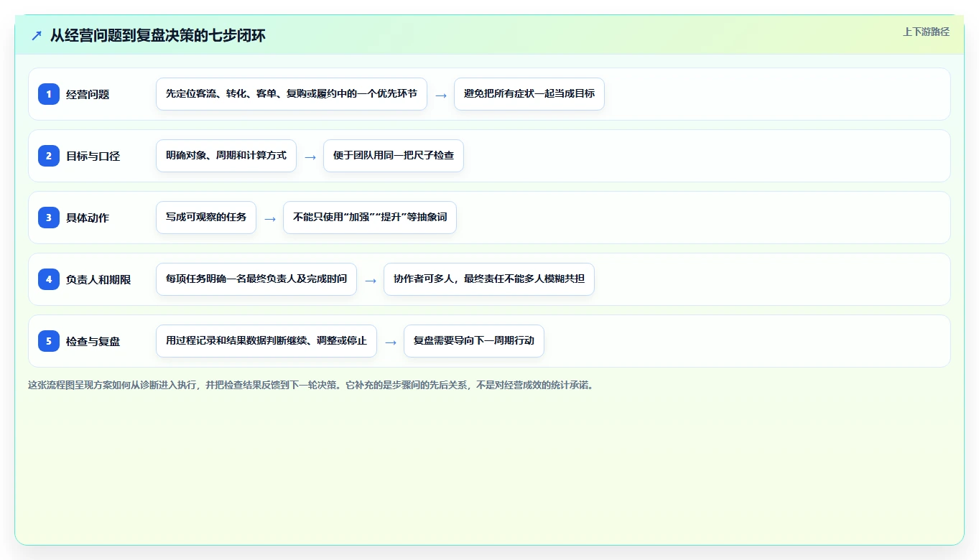The width and height of the screenshot is (979, 560).
Task: Click the "检查与复盘" step label
Action: tap(93, 342)
